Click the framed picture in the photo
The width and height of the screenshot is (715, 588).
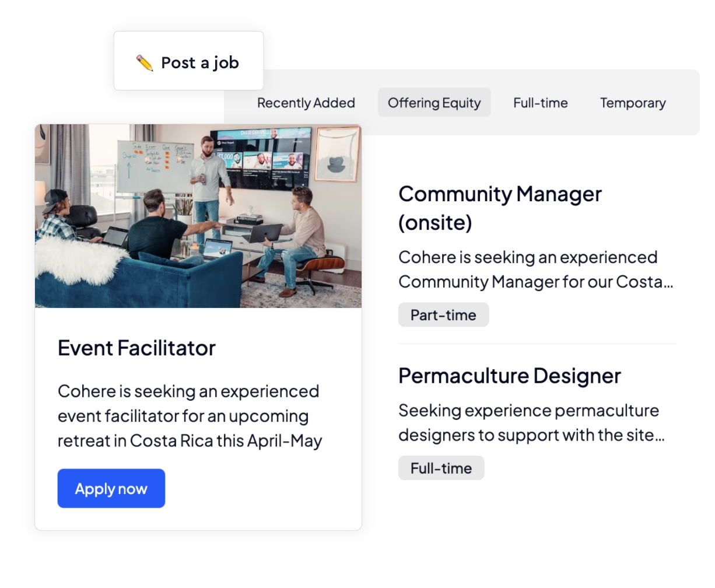337,154
